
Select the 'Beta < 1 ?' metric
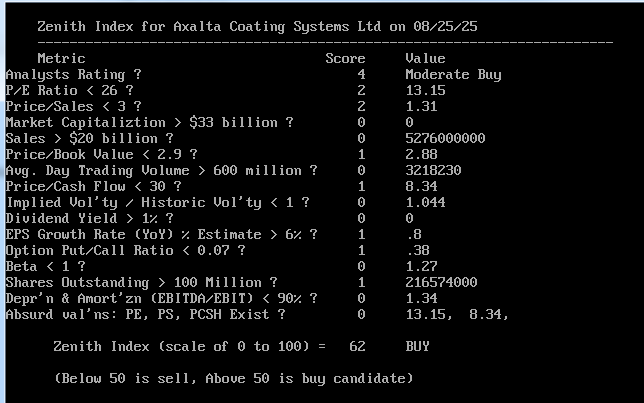pos(46,267)
